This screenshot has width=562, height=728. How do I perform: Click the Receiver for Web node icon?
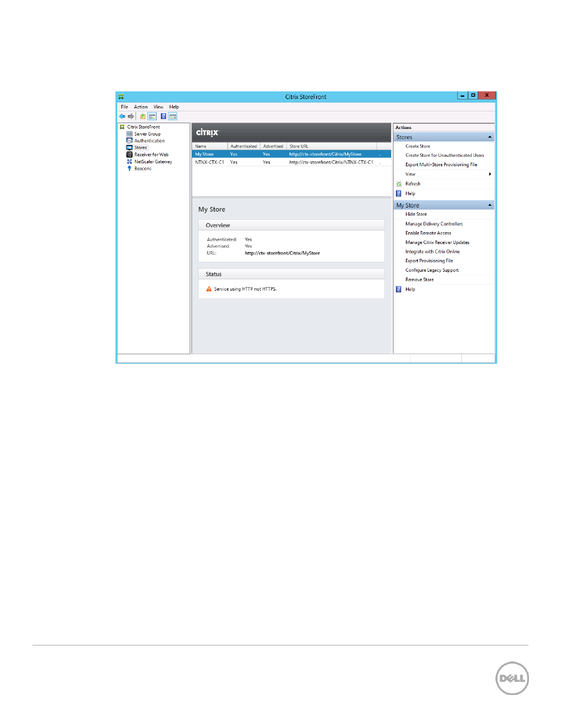(130, 154)
